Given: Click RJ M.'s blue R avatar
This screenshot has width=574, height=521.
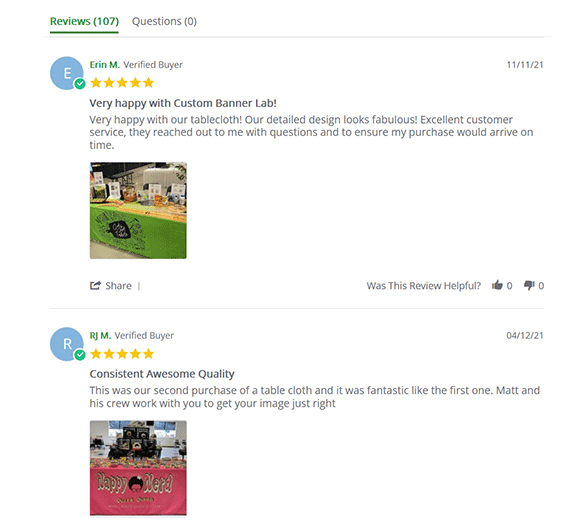Looking at the screenshot, I should pos(67,344).
